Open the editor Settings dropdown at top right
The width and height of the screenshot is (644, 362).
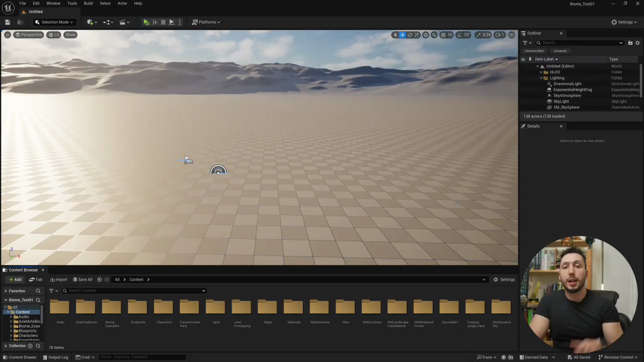click(624, 22)
